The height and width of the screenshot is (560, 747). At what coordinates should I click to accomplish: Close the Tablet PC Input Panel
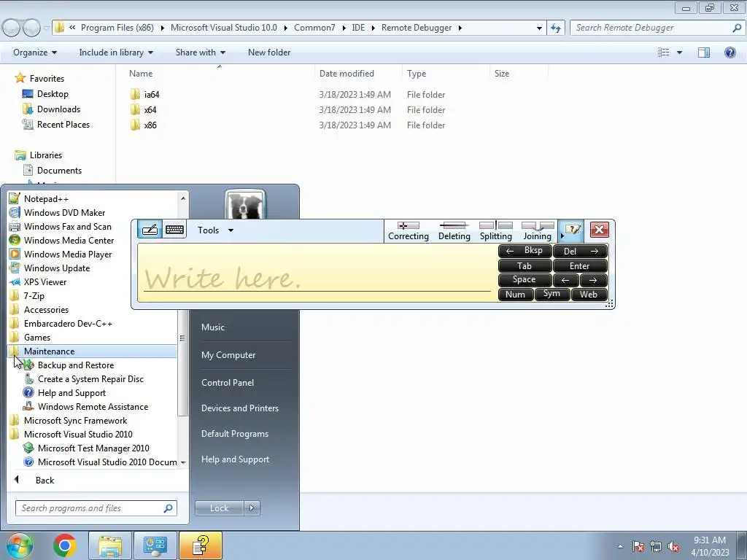point(600,230)
